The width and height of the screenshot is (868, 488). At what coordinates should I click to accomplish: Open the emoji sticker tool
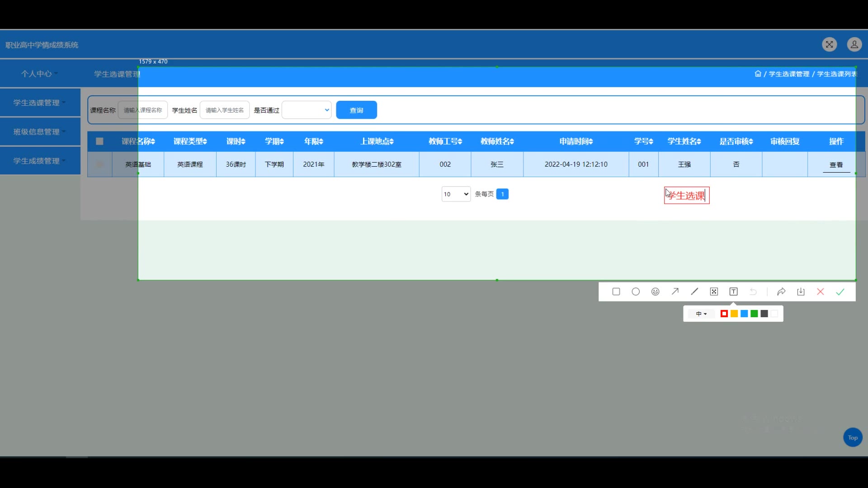coord(655,292)
